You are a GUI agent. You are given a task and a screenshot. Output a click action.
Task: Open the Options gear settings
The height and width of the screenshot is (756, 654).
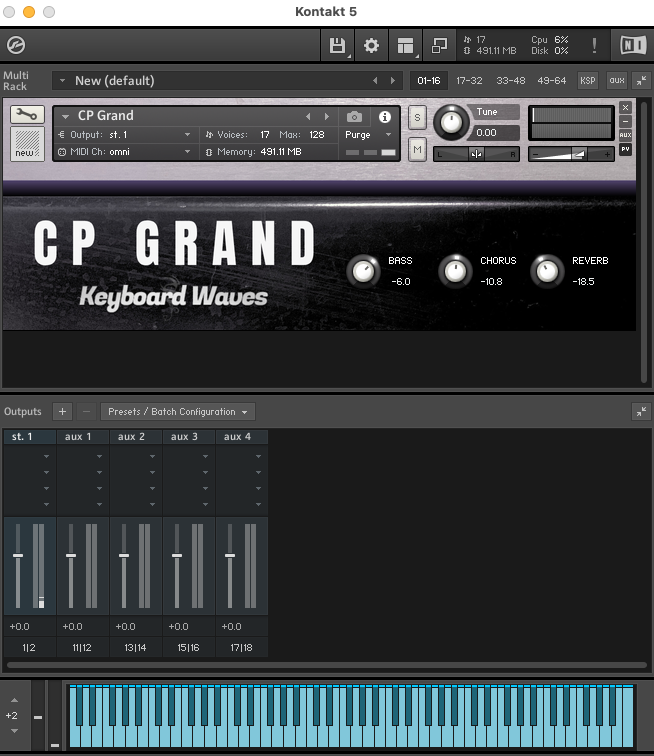(371, 45)
